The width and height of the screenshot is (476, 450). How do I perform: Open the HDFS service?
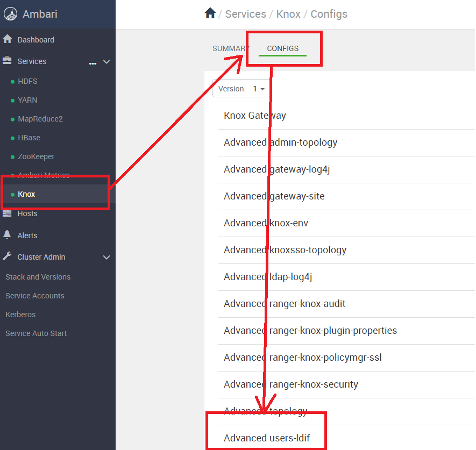click(27, 81)
